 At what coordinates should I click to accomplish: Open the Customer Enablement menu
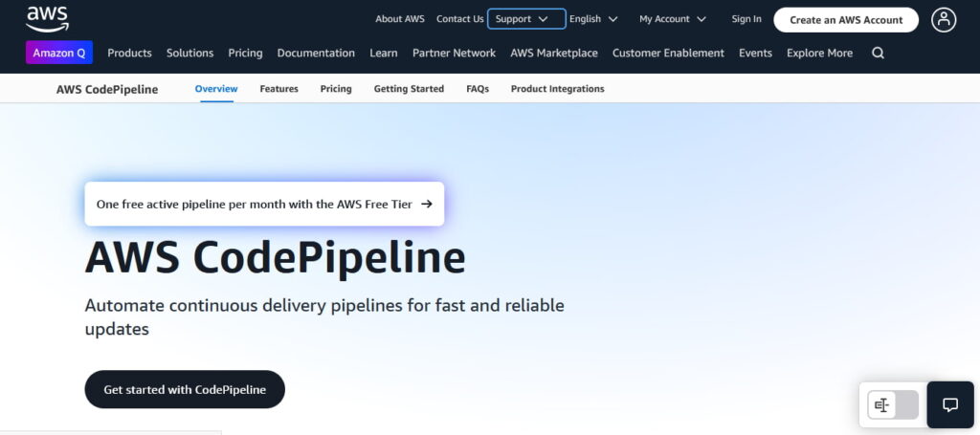(x=668, y=53)
